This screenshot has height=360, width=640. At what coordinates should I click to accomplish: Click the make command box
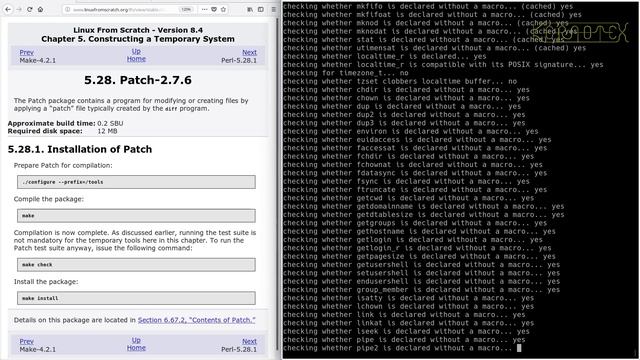tap(136, 216)
